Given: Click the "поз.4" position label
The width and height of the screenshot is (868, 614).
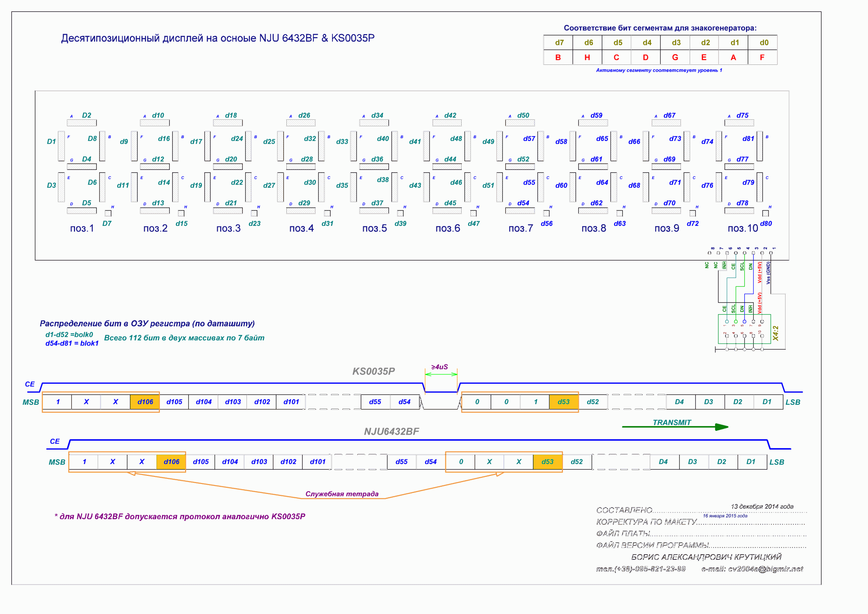Looking at the screenshot, I should pyautogui.click(x=301, y=229).
